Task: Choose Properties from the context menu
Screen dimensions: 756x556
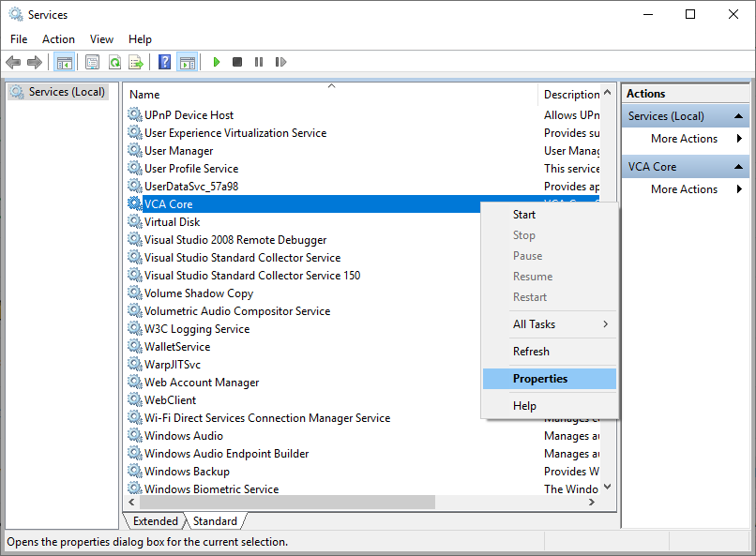Action: (x=540, y=379)
